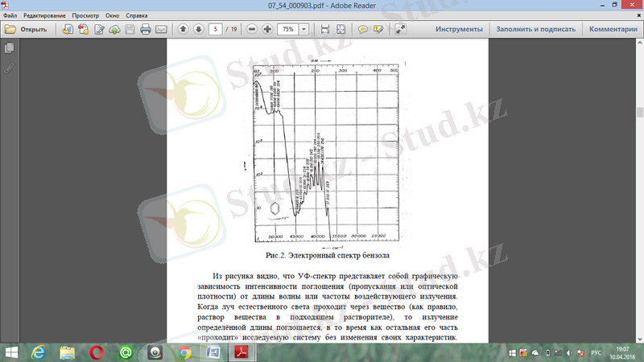The image size is (644, 362).
Task: Click the save file floppy icon
Action: click(130, 29)
